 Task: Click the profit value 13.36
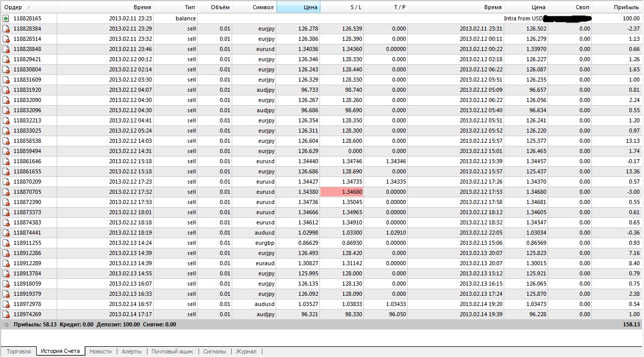coord(632,171)
